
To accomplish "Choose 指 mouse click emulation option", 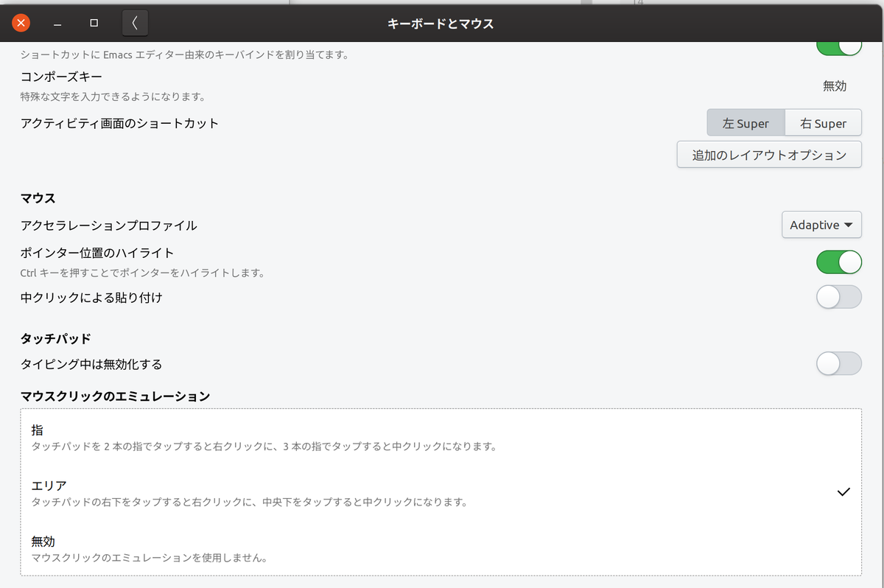I will (441, 437).
